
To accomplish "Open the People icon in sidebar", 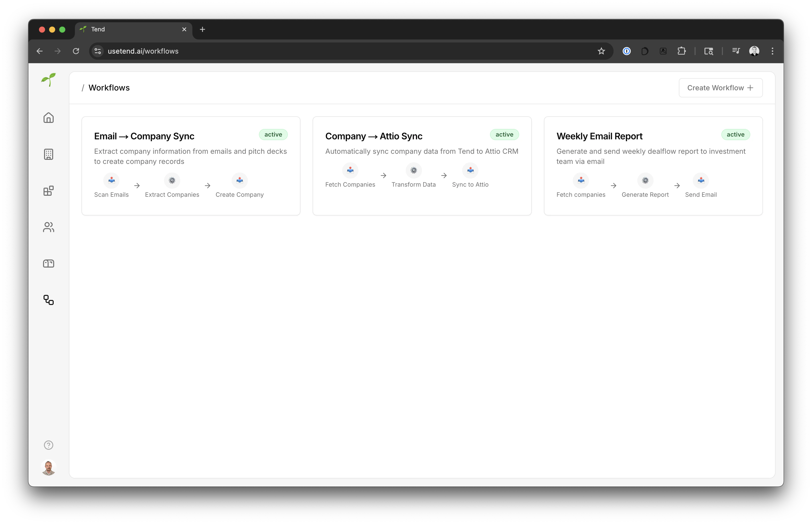I will click(x=48, y=227).
